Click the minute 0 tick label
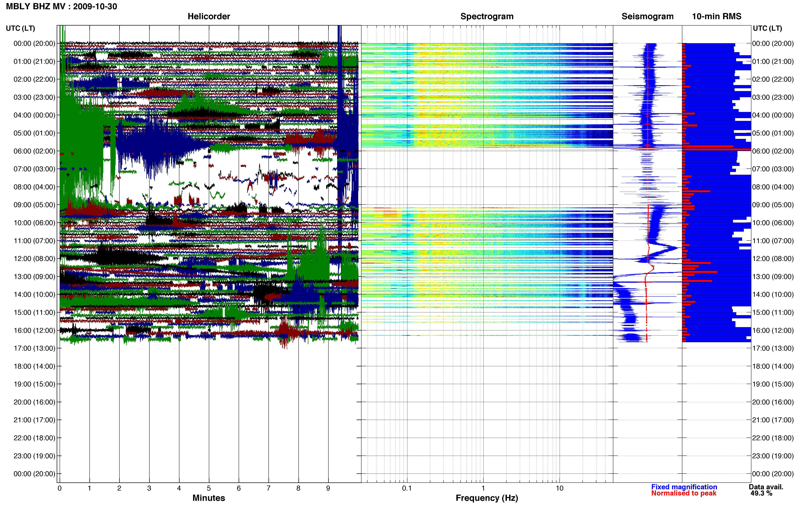812x508 pixels. point(60,488)
